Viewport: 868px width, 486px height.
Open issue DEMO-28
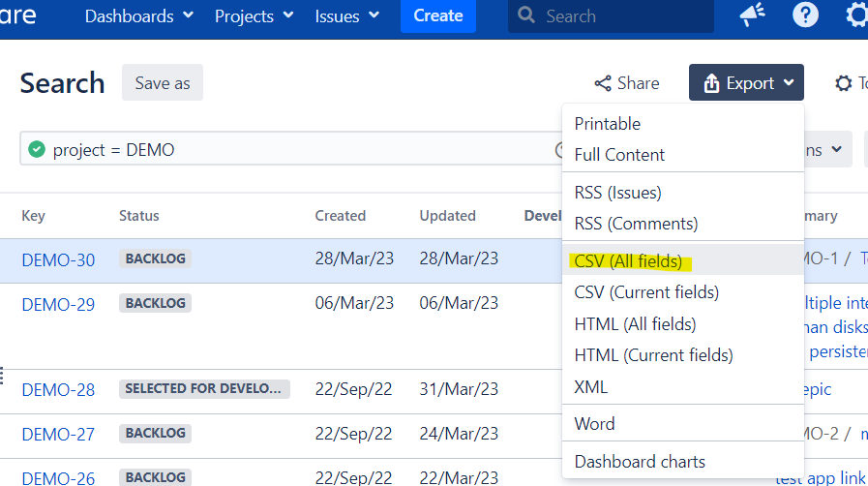pos(58,390)
